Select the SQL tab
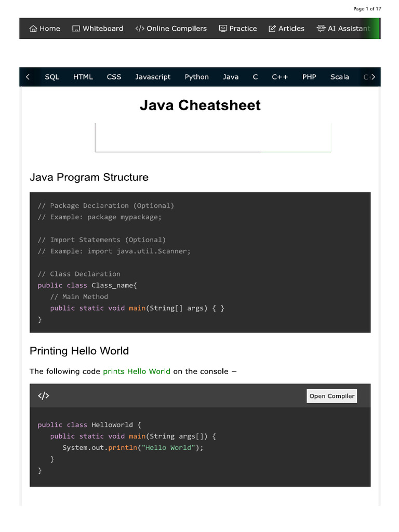 click(52, 77)
